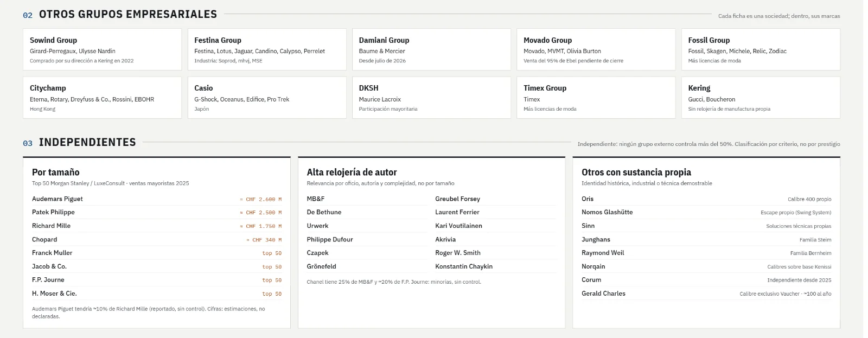Image resolution: width=868 pixels, height=338 pixels.
Task: Click the Jacob & Co. entry
Action: (49, 266)
